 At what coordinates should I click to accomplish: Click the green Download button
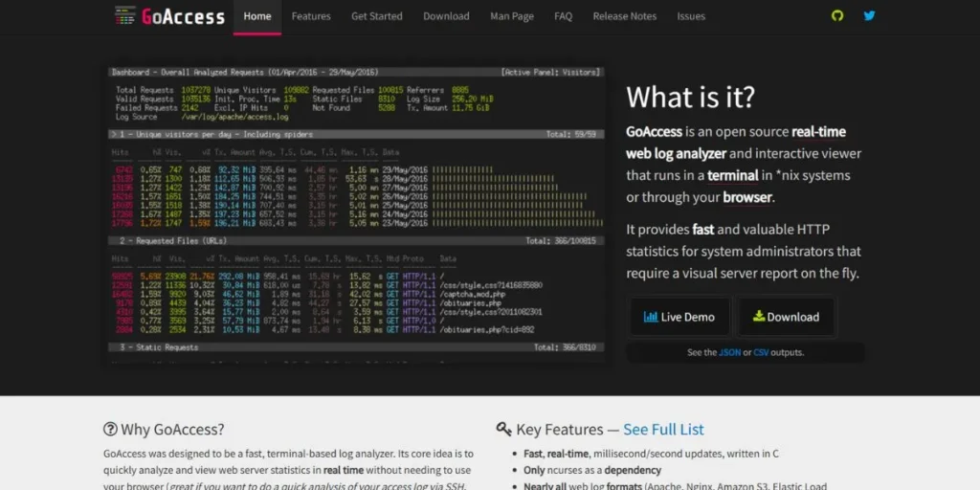[787, 317]
